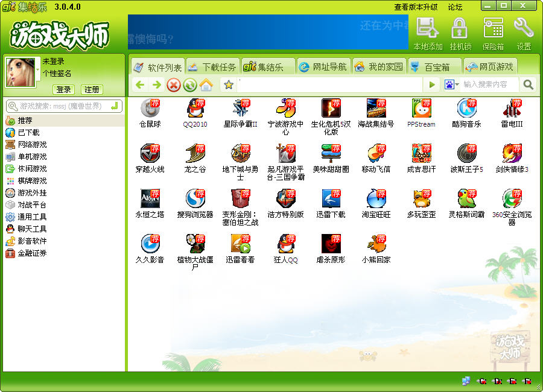543x392 pixels.
Task: Switch to the 下载任务 tab
Action: 212,67
